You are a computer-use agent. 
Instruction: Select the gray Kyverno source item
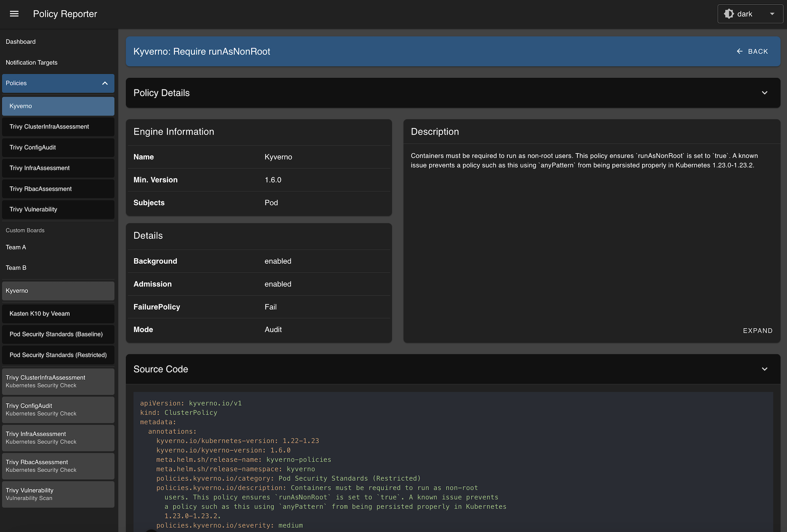(x=58, y=291)
